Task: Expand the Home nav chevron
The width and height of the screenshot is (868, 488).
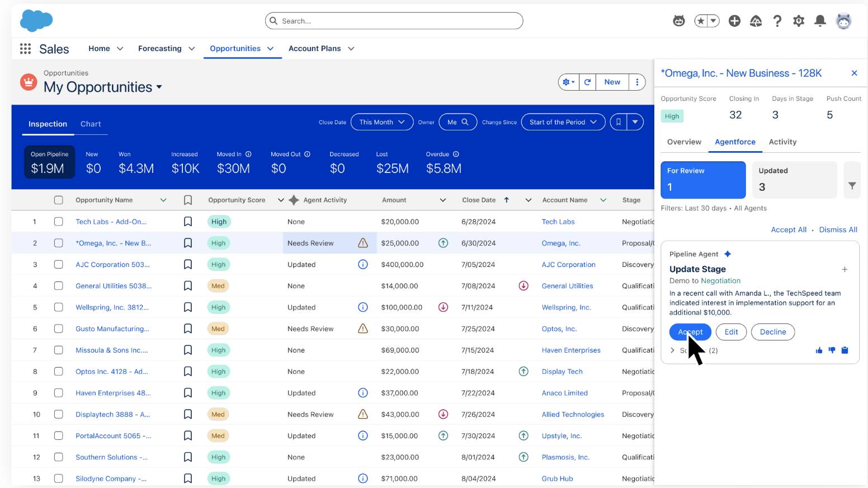Action: (x=120, y=49)
